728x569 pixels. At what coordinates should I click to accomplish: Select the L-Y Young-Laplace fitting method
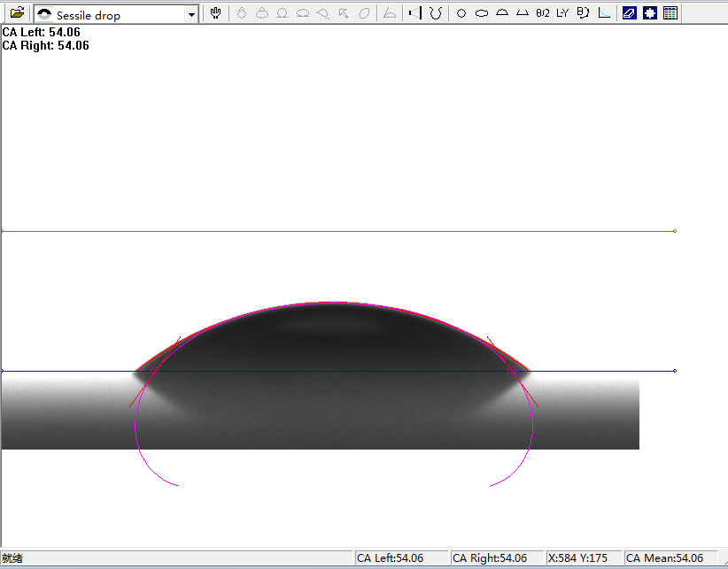(x=562, y=14)
